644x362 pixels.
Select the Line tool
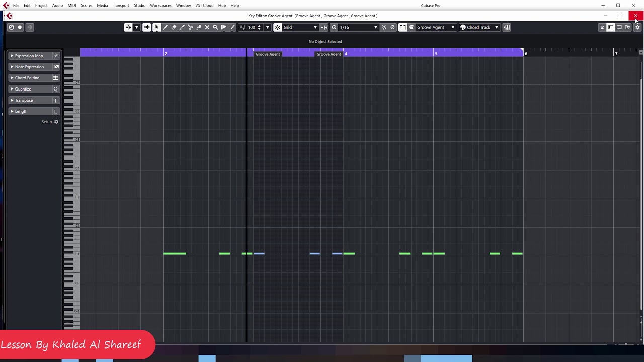click(232, 27)
